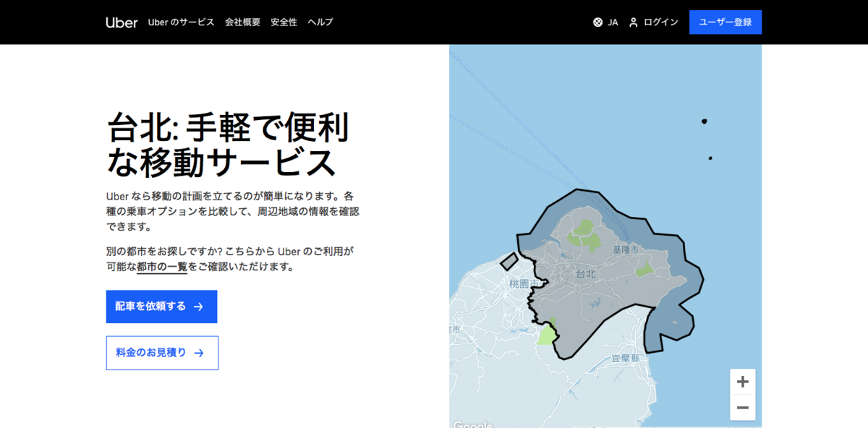Click arrow on 配車を依頼する button
This screenshot has width=868, height=428.
(198, 307)
